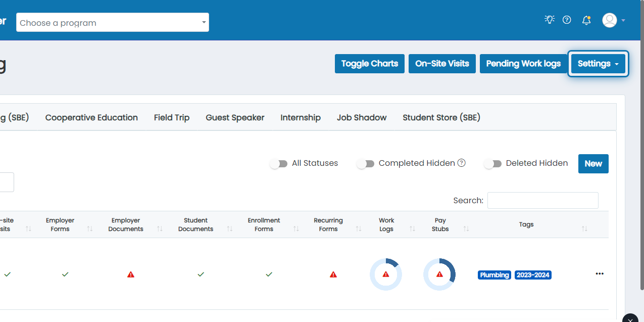Open the Choose a program dropdown

click(113, 22)
